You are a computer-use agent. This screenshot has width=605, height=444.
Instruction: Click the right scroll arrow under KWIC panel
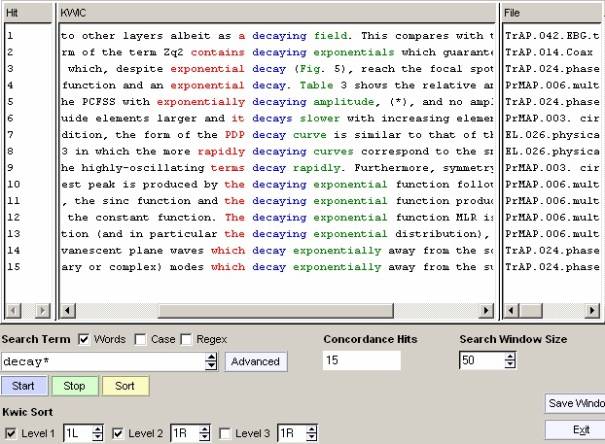tap(487, 311)
